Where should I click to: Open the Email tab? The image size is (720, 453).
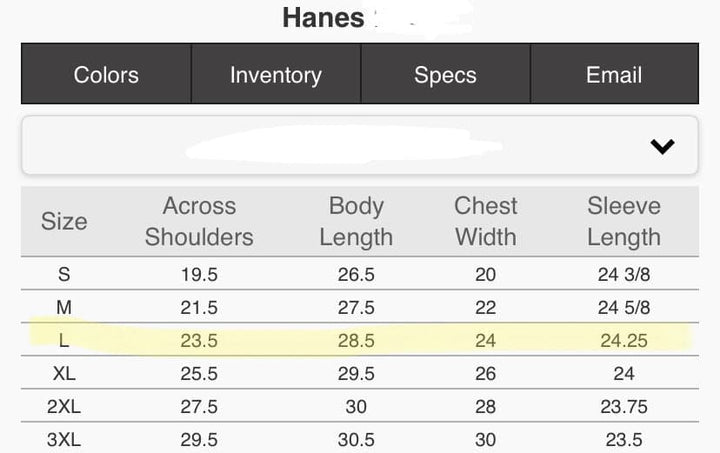tap(614, 74)
